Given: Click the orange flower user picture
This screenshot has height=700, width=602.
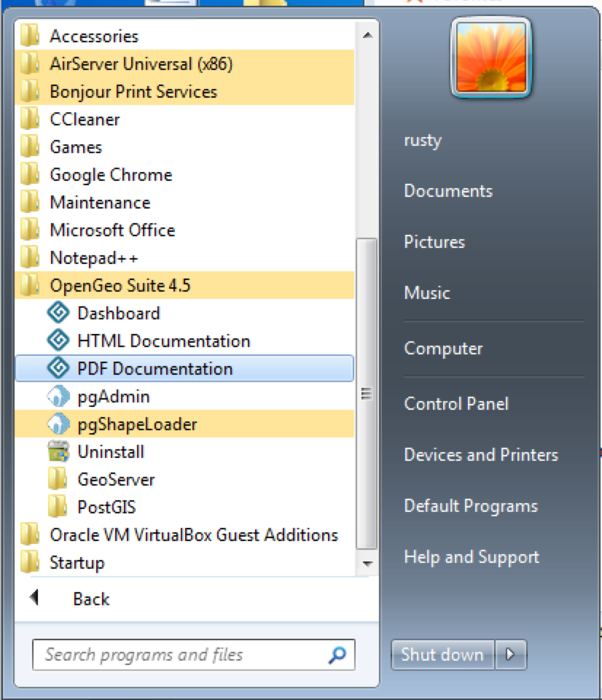Looking at the screenshot, I should tap(491, 58).
